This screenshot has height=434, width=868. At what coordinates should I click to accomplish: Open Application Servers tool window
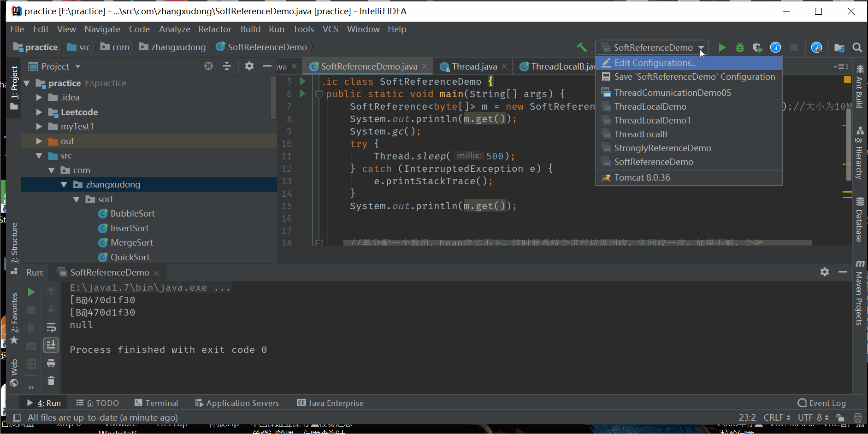click(x=237, y=403)
